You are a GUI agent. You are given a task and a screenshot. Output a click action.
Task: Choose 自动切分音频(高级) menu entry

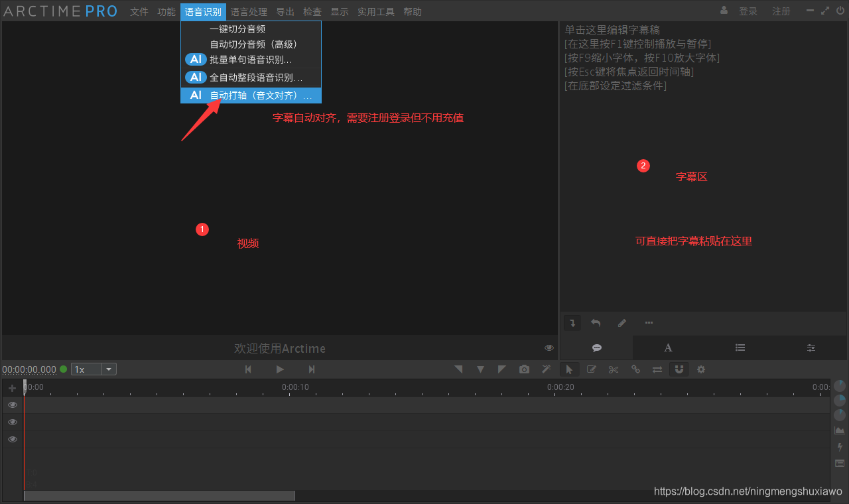click(x=251, y=44)
